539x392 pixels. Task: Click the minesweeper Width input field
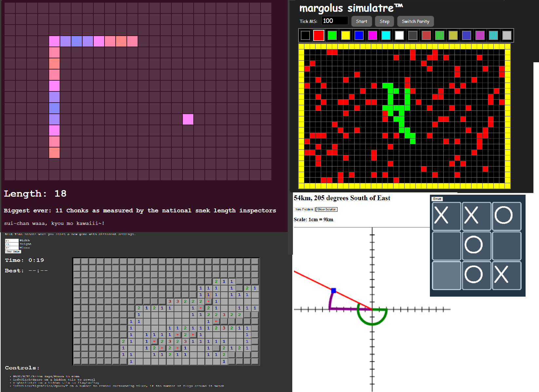[x=12, y=241]
